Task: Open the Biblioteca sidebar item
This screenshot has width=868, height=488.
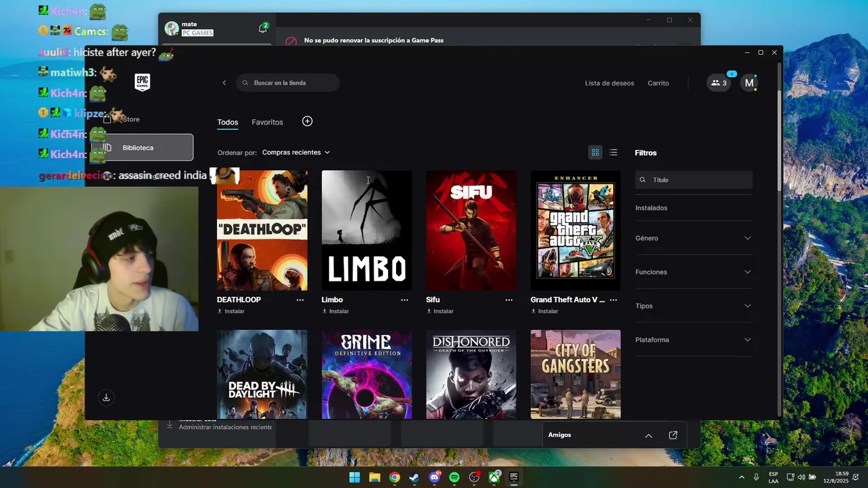Action: (142, 148)
